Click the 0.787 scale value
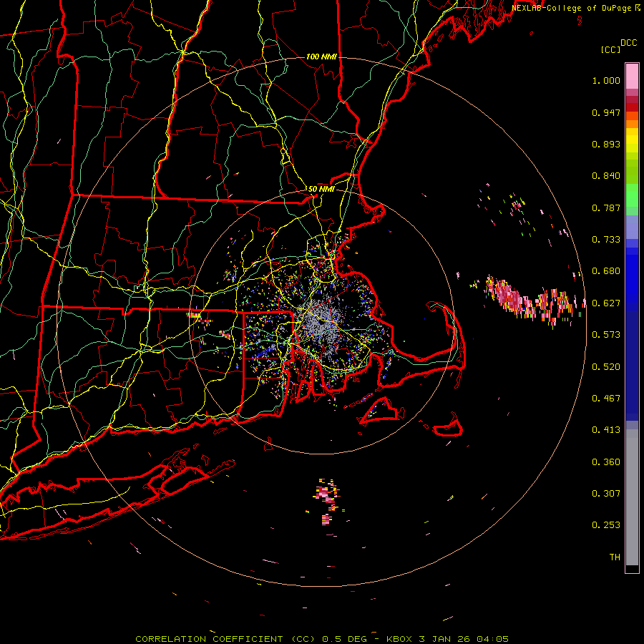The height and width of the screenshot is (644, 644). click(606, 208)
